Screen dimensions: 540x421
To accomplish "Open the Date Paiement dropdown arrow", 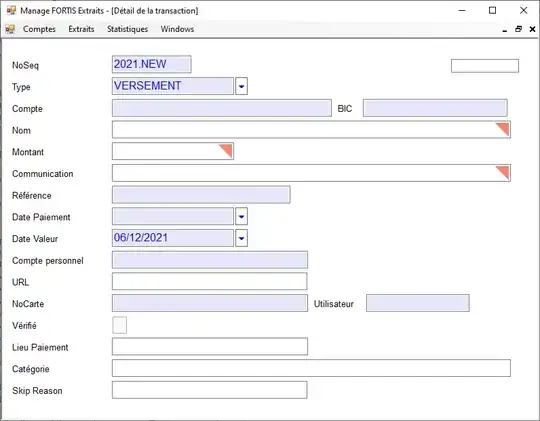I will tap(241, 216).
